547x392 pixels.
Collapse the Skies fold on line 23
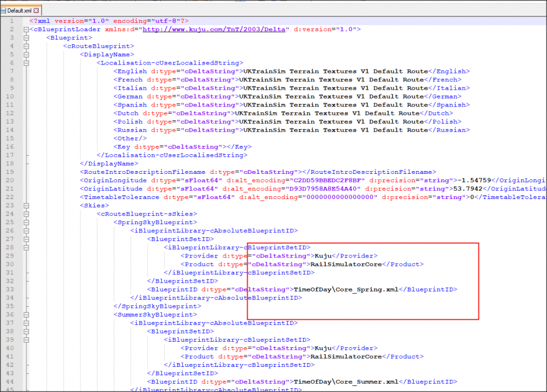25,206
